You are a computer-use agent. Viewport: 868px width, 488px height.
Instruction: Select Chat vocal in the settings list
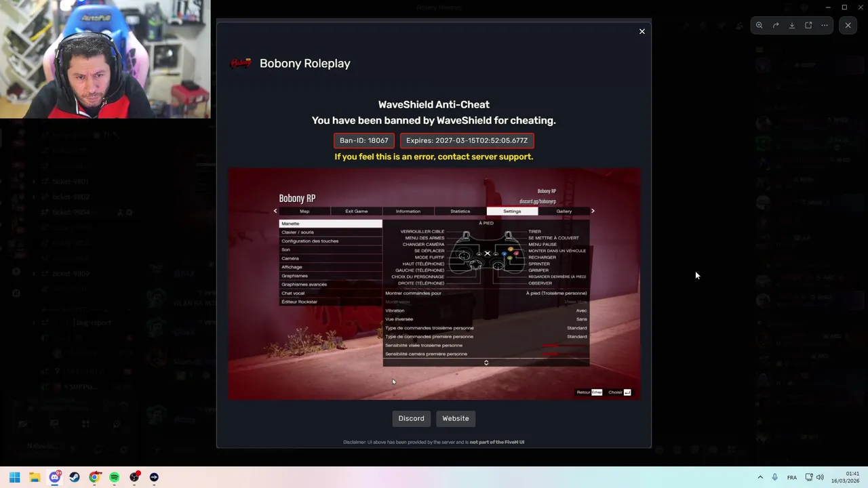point(331,293)
